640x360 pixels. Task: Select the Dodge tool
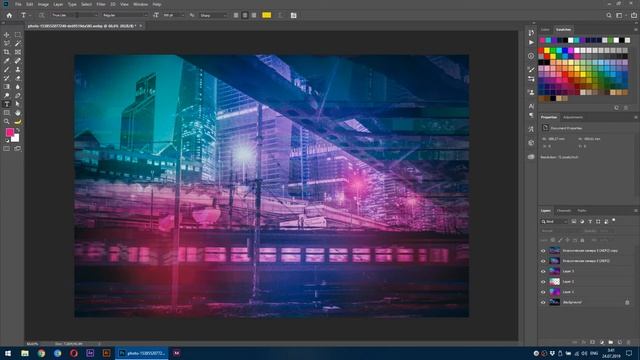7,96
